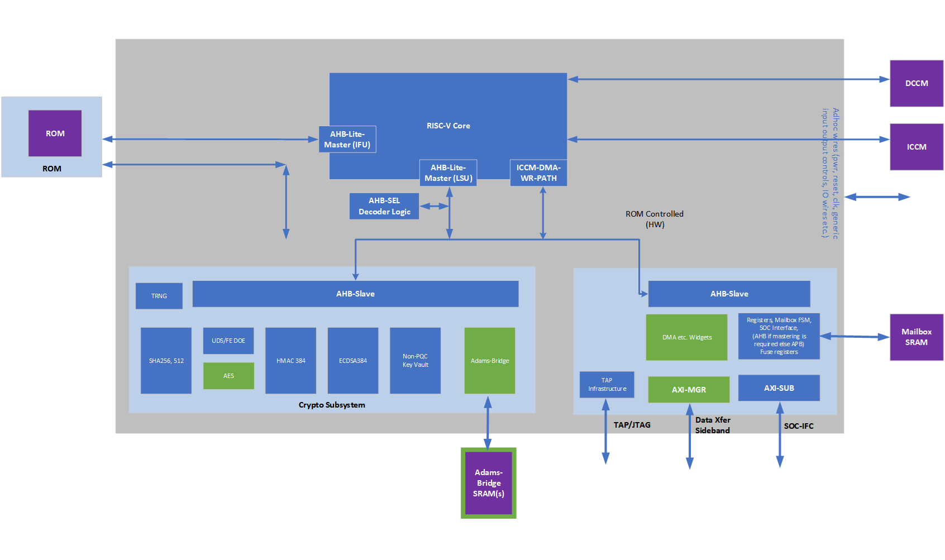The image size is (945, 560).
Task: Click the green AXI-MGR block
Action: 689,390
